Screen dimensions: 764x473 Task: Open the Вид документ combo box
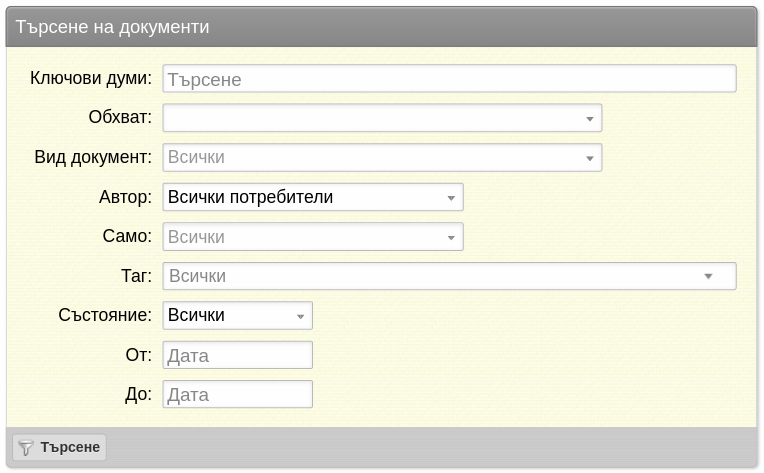coord(382,157)
